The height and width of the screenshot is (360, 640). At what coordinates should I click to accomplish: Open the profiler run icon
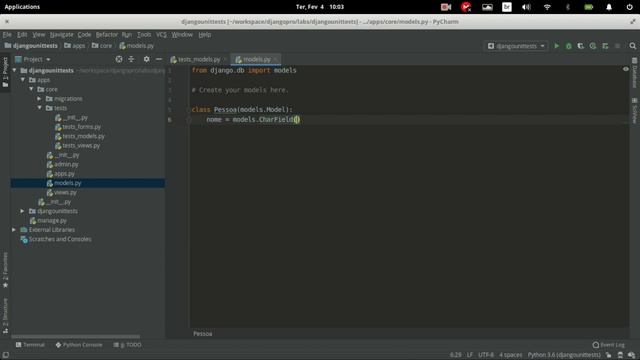[x=593, y=46]
